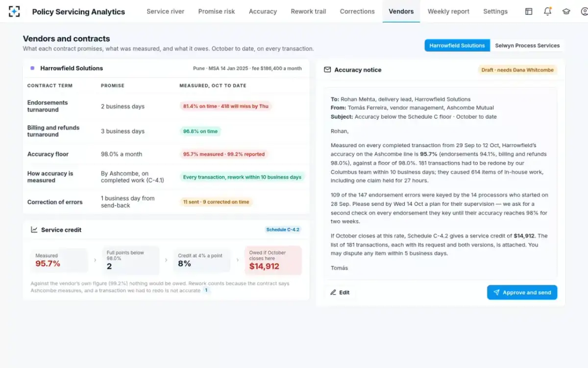
Task: Click the Every transaction rework badge
Action: tap(242, 177)
